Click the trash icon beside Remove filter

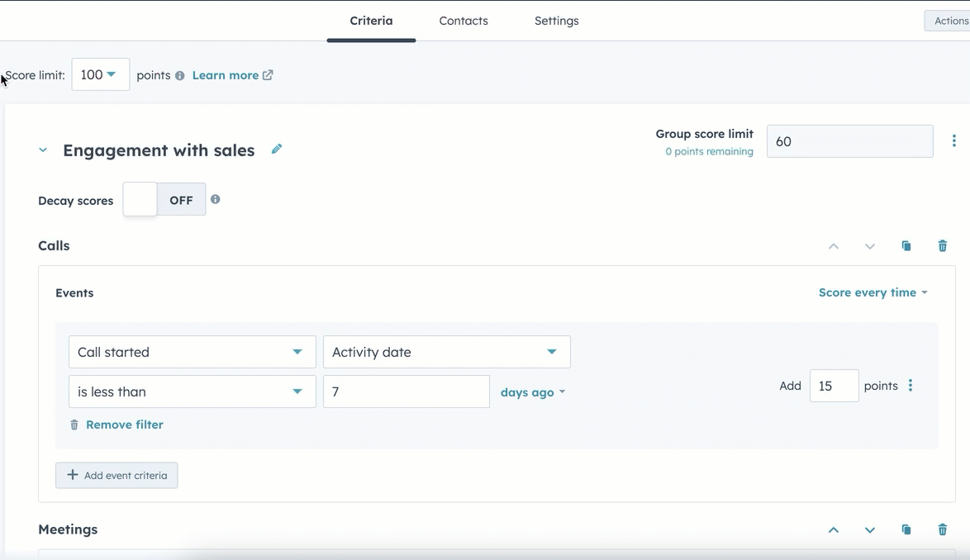[74, 424]
